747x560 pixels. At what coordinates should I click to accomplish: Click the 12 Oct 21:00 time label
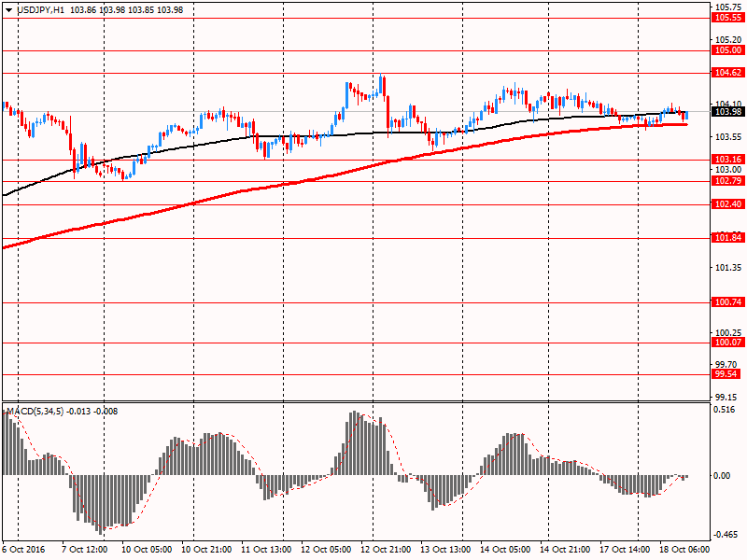[386, 550]
